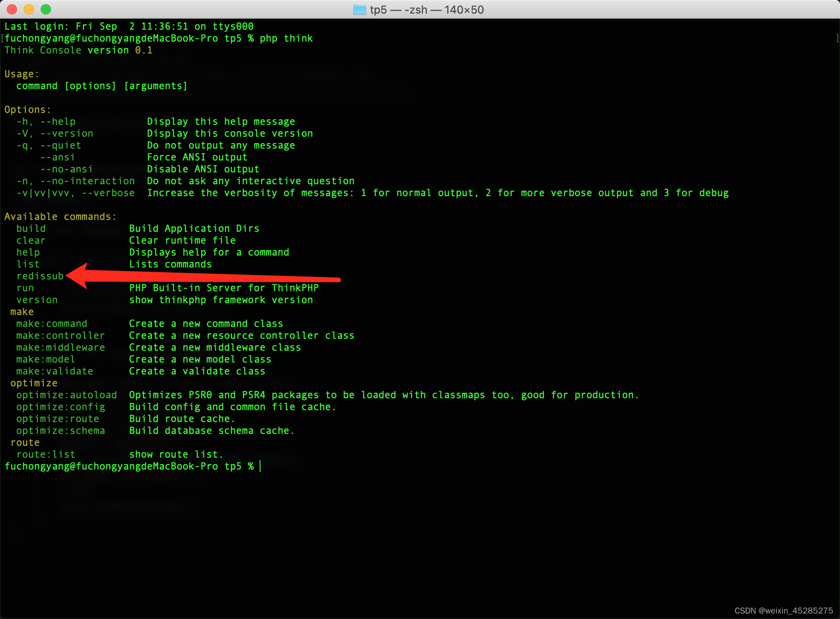Screen dimensions: 840x619
Task: Click the route:list command name
Action: click(x=45, y=454)
